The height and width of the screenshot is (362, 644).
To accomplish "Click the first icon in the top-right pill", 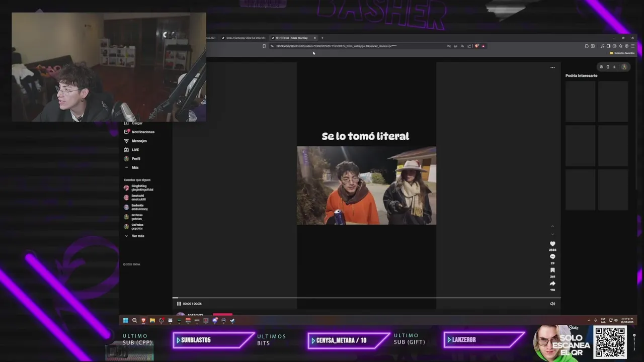I will pyautogui.click(x=601, y=67).
